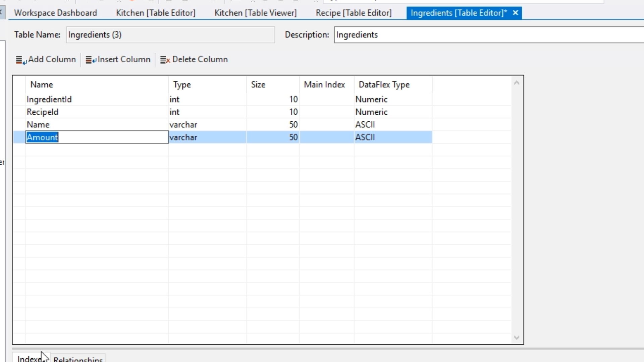Click the Add Column icon

click(21, 60)
